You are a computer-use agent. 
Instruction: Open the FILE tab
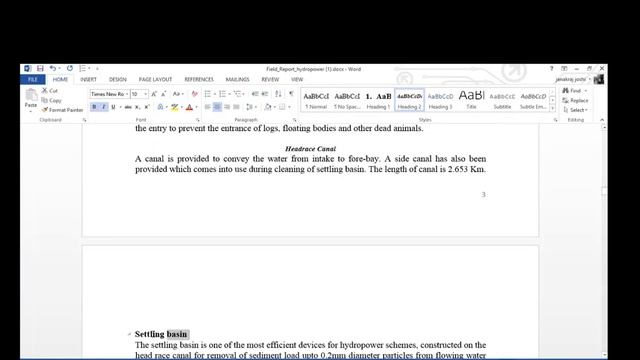coord(33,79)
